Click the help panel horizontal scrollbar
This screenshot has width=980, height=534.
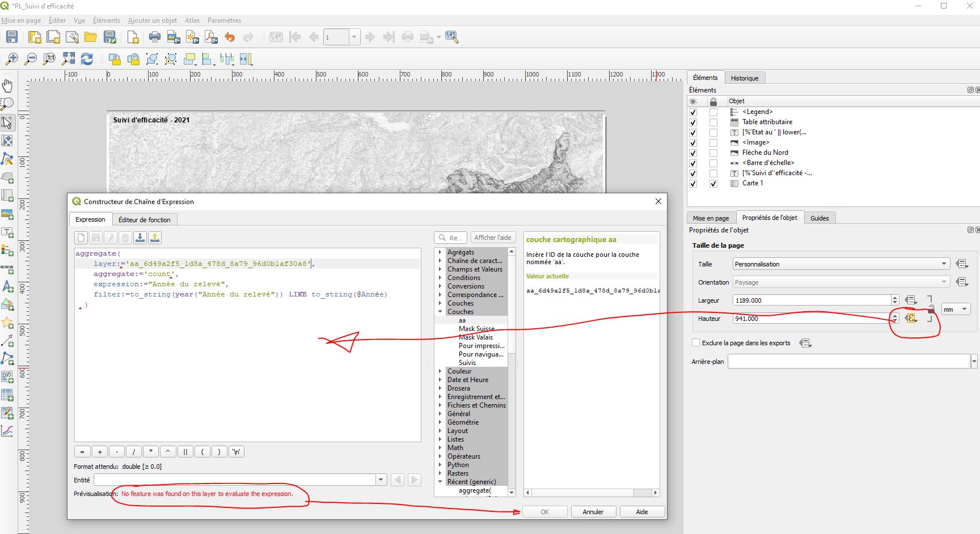[592, 493]
